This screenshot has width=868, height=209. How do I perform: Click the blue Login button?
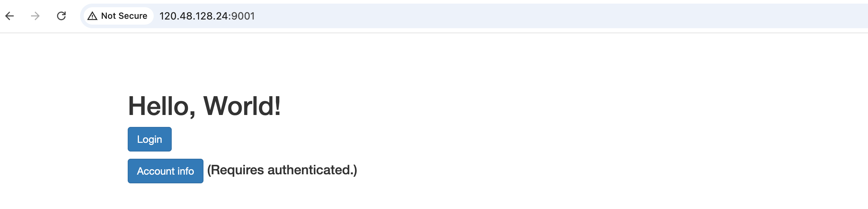(150, 139)
